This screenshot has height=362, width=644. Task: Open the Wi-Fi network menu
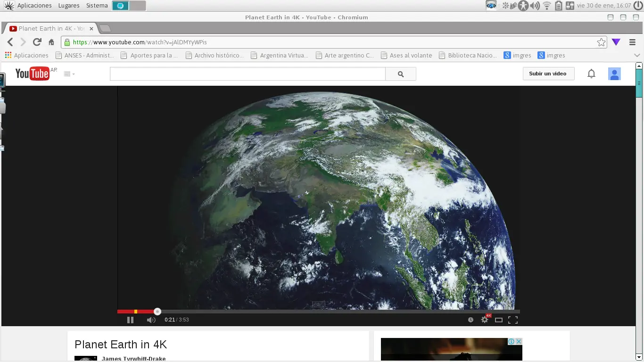pyautogui.click(x=547, y=6)
